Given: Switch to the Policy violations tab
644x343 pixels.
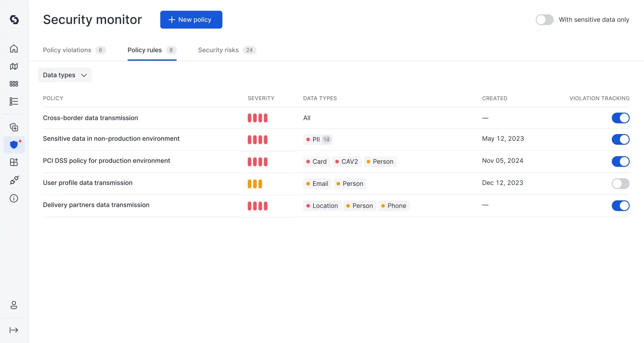Looking at the screenshot, I should tap(67, 50).
